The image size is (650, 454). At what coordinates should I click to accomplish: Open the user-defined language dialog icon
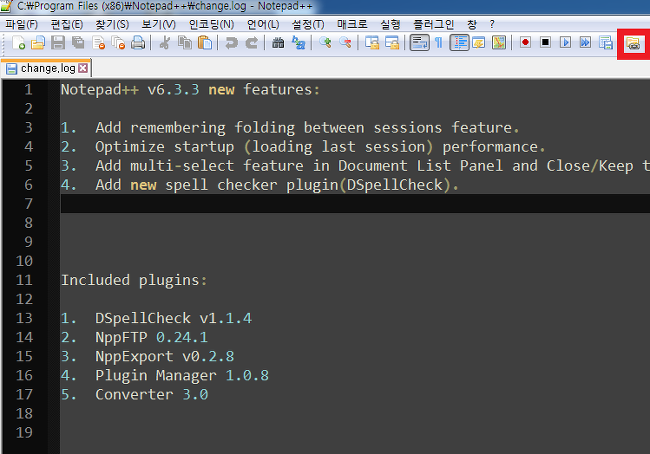[479, 43]
